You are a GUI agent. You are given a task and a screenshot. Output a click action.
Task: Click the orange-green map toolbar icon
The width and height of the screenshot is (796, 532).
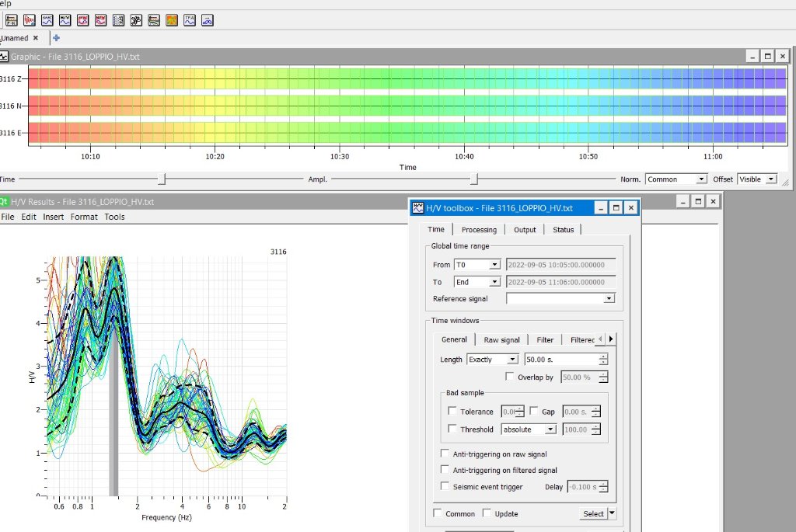172,20
